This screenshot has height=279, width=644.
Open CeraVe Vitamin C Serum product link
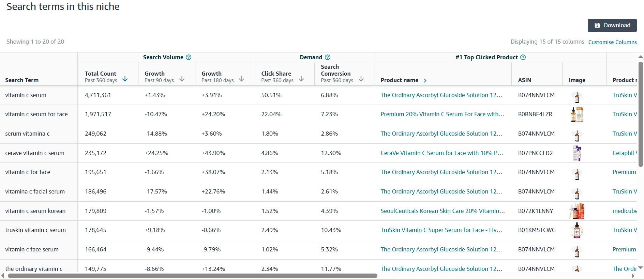[441, 153]
